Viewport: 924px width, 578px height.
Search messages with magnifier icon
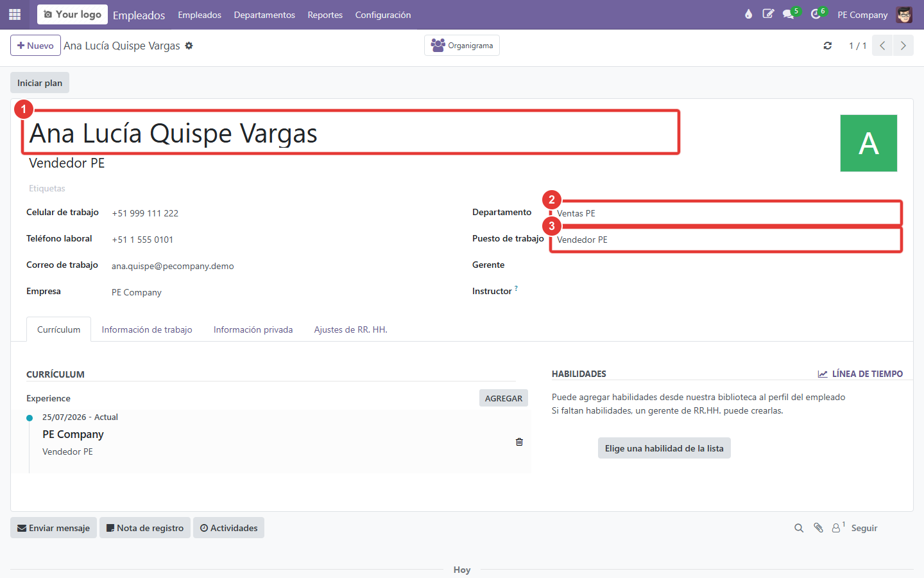pos(799,528)
